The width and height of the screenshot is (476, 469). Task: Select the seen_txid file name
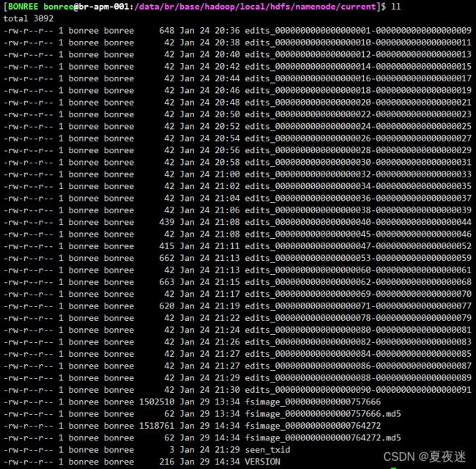267,450
